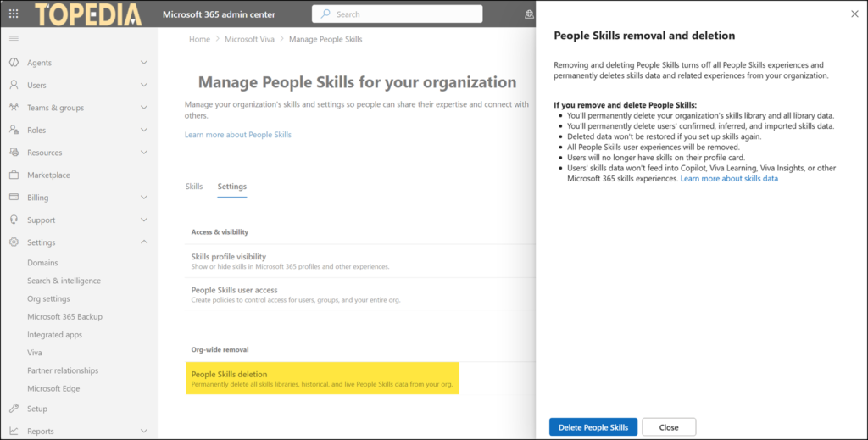The width and height of the screenshot is (868, 440).
Task: Click the Search input field
Action: [x=397, y=14]
